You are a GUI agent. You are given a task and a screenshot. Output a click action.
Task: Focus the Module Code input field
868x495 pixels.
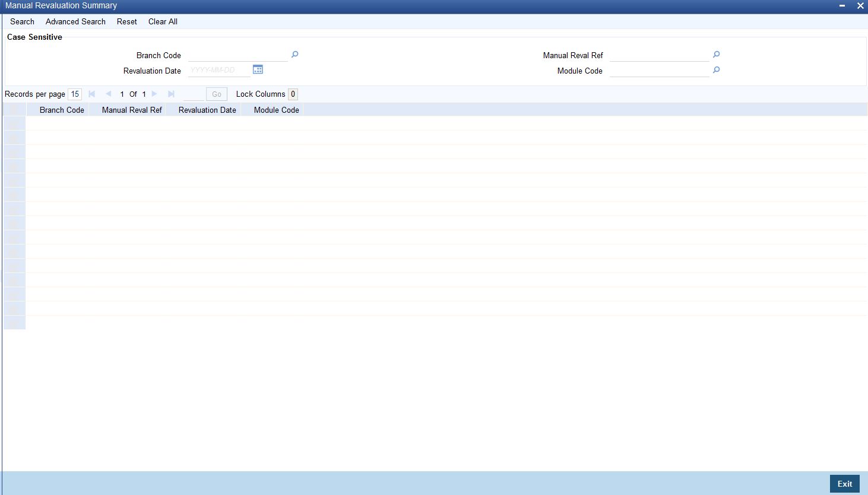pos(659,71)
